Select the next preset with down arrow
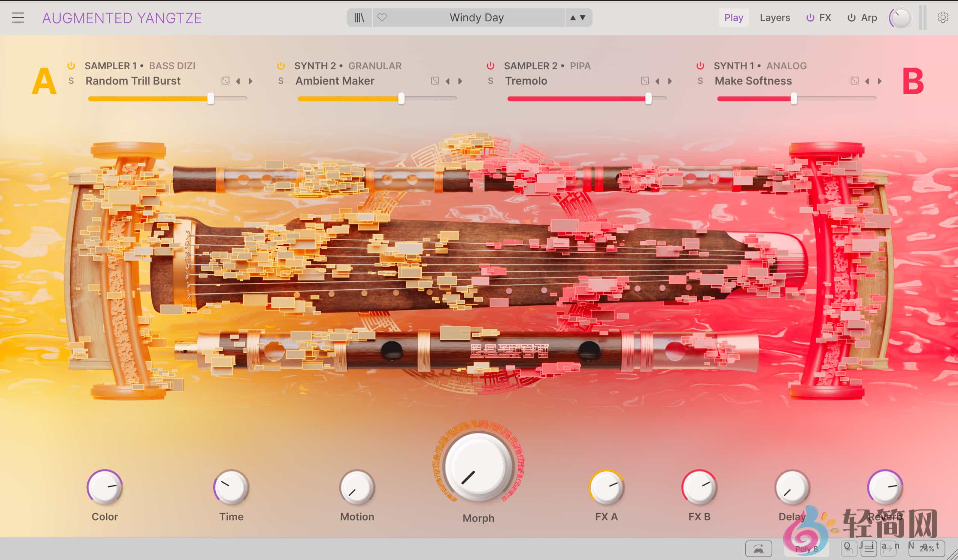Viewport: 958px width, 560px height. point(583,18)
